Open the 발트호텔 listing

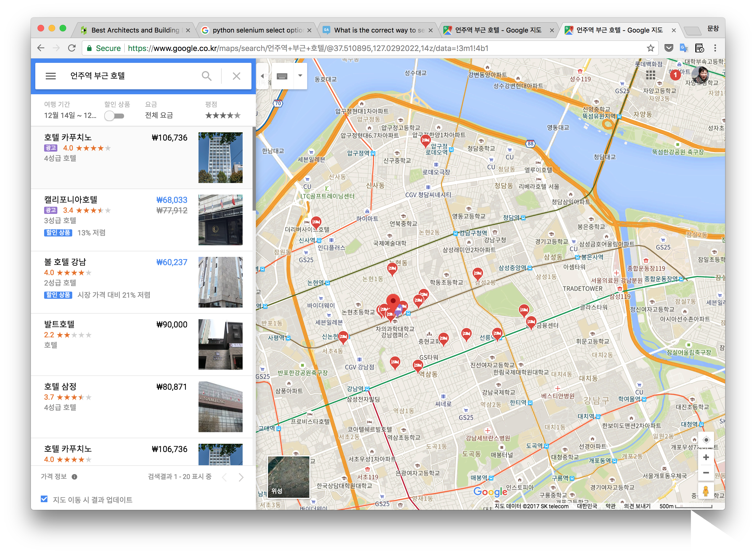tap(142, 345)
